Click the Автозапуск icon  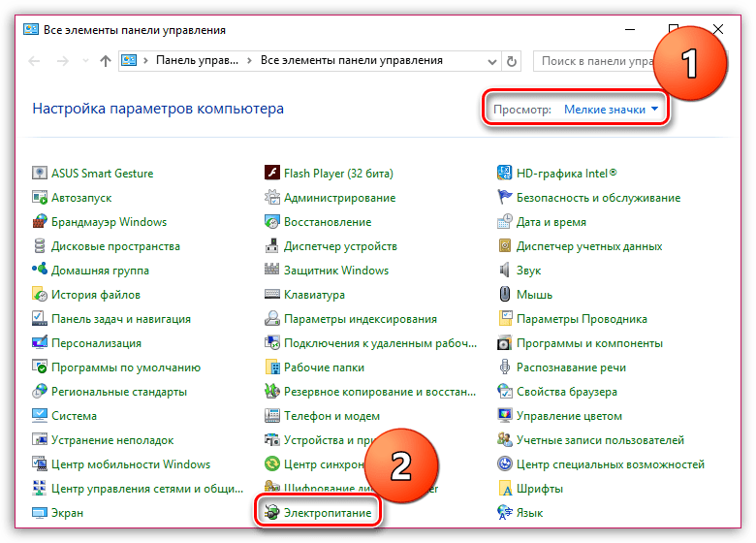(x=40, y=197)
